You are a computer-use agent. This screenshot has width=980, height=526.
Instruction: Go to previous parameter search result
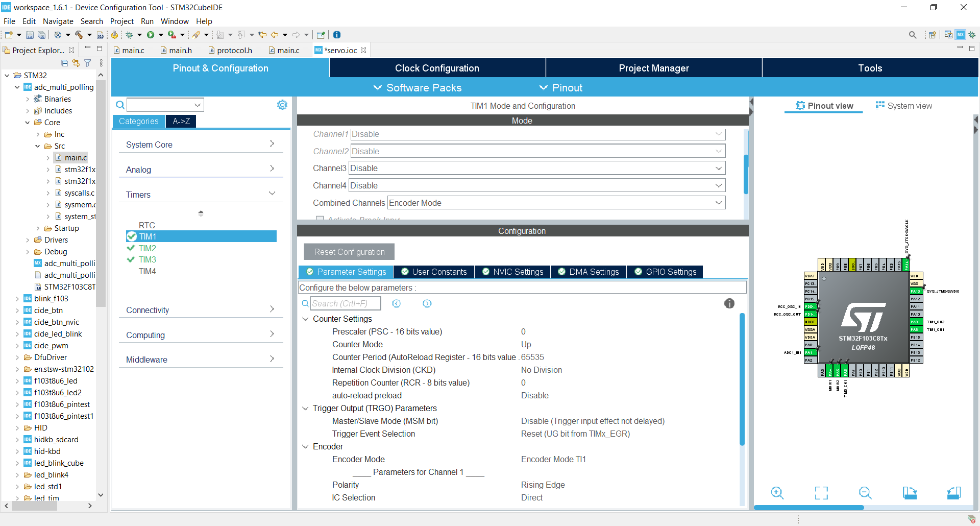[x=397, y=303]
